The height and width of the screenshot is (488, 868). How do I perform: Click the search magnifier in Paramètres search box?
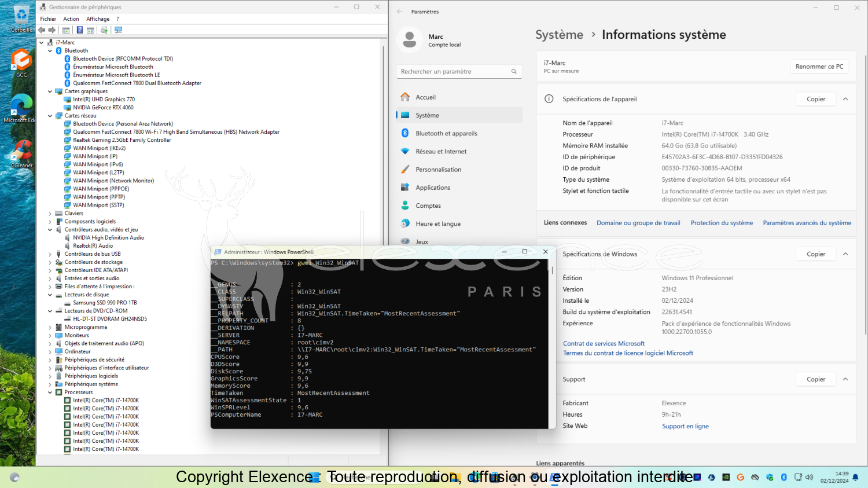[514, 71]
